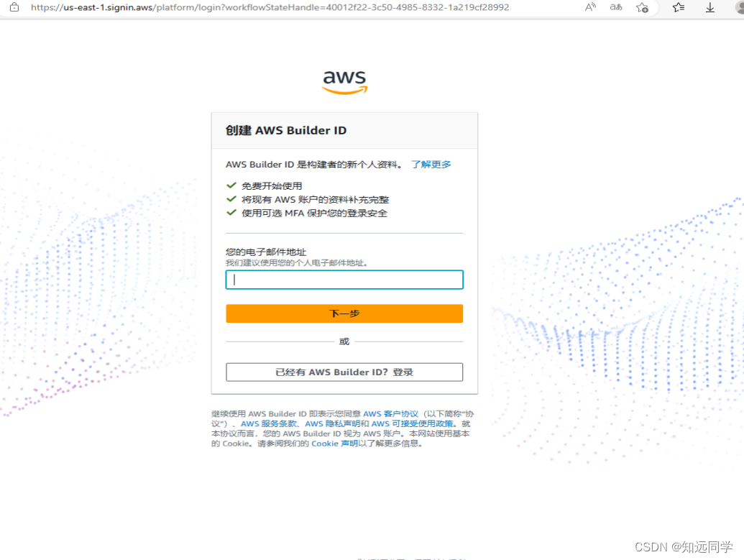The width and height of the screenshot is (744, 560).
Task: Click 已经有 AWS Builder ID? 登录 button
Action: click(x=344, y=372)
